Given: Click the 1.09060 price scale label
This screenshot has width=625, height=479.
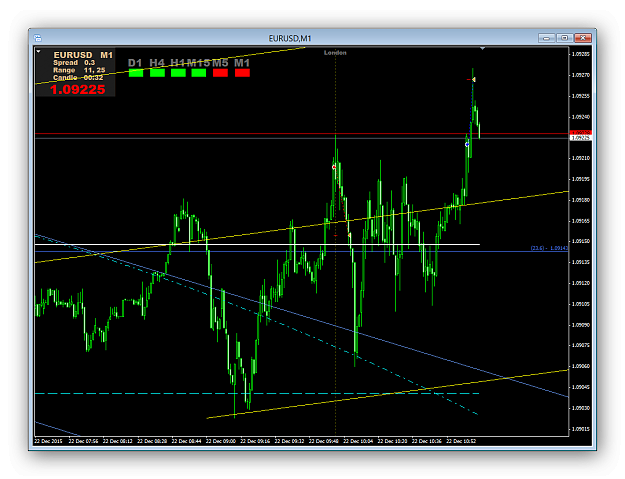Looking at the screenshot, I should click(581, 366).
